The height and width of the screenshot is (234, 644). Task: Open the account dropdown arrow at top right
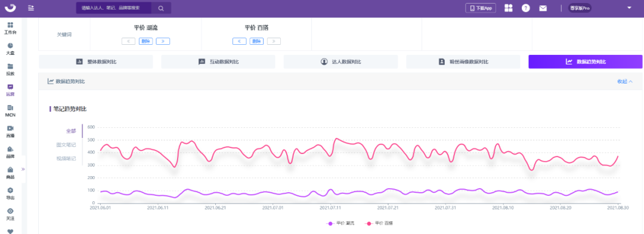point(629,8)
